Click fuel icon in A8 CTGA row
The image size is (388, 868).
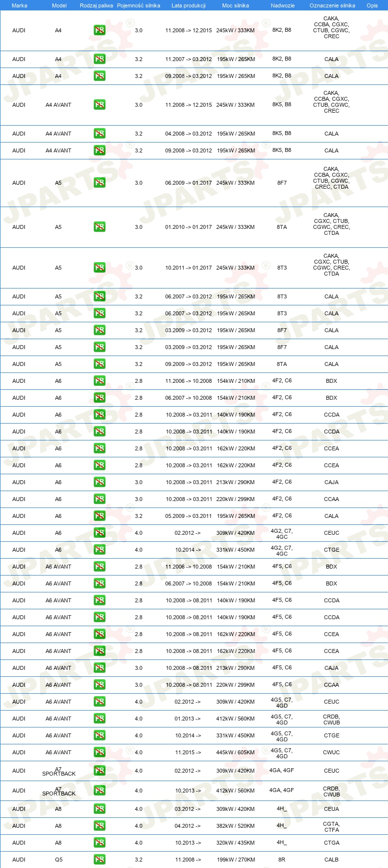tap(100, 843)
